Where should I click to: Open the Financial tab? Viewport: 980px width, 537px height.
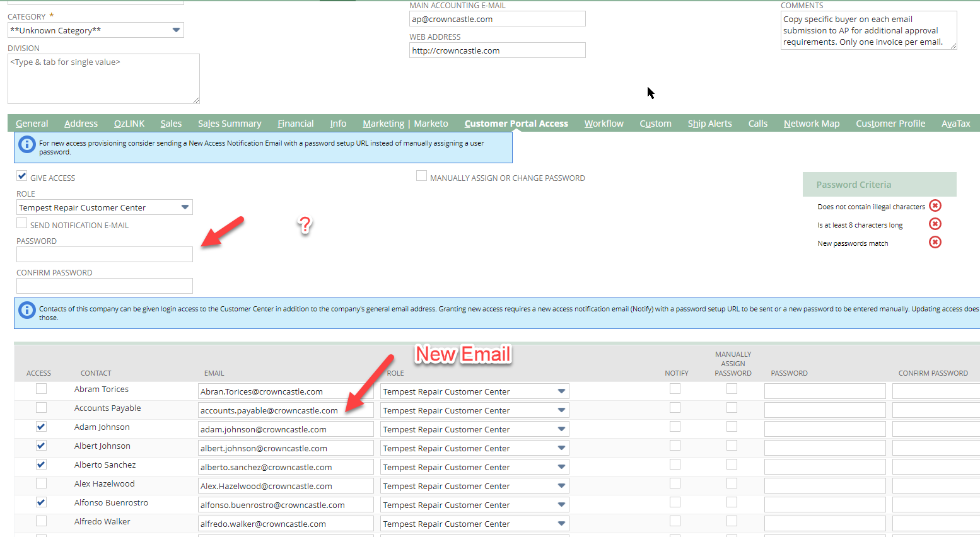pos(296,124)
